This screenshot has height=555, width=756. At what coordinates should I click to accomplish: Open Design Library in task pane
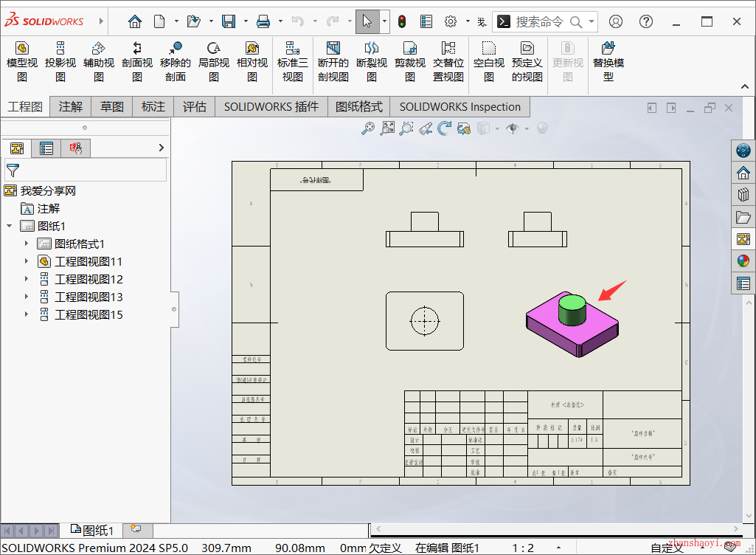coord(743,195)
